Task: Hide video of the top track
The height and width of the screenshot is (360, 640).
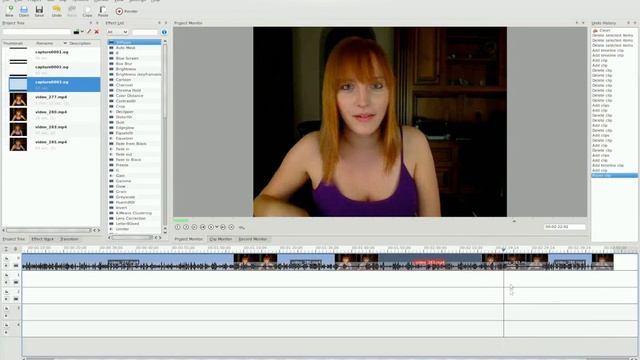Action: pyautogui.click(x=16, y=266)
